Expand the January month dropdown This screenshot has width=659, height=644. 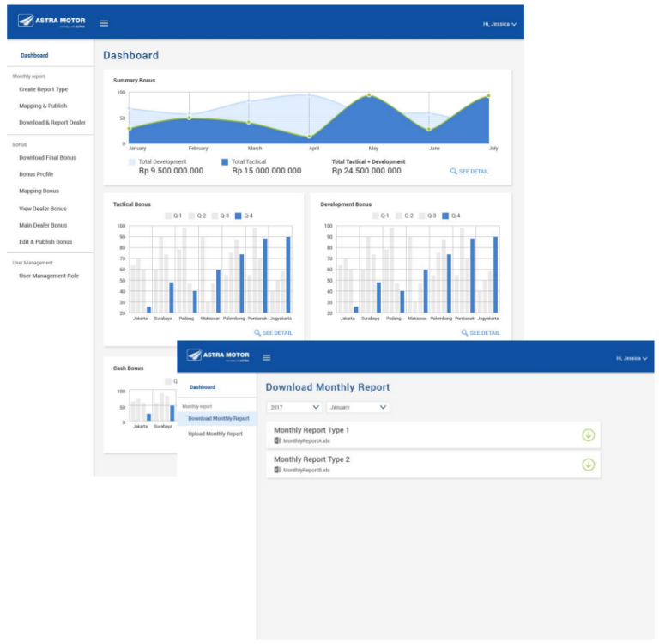[358, 407]
